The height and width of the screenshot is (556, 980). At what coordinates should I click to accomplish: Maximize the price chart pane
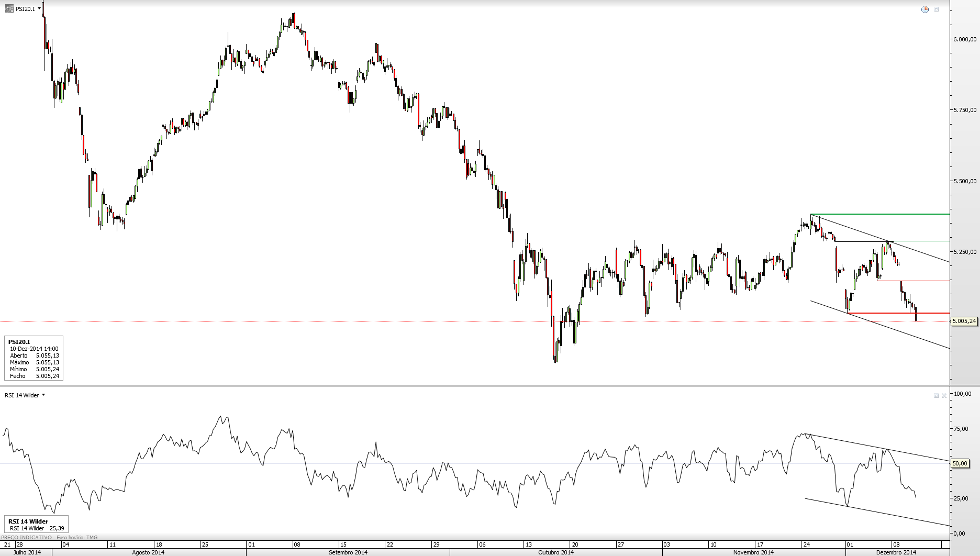(x=937, y=9)
